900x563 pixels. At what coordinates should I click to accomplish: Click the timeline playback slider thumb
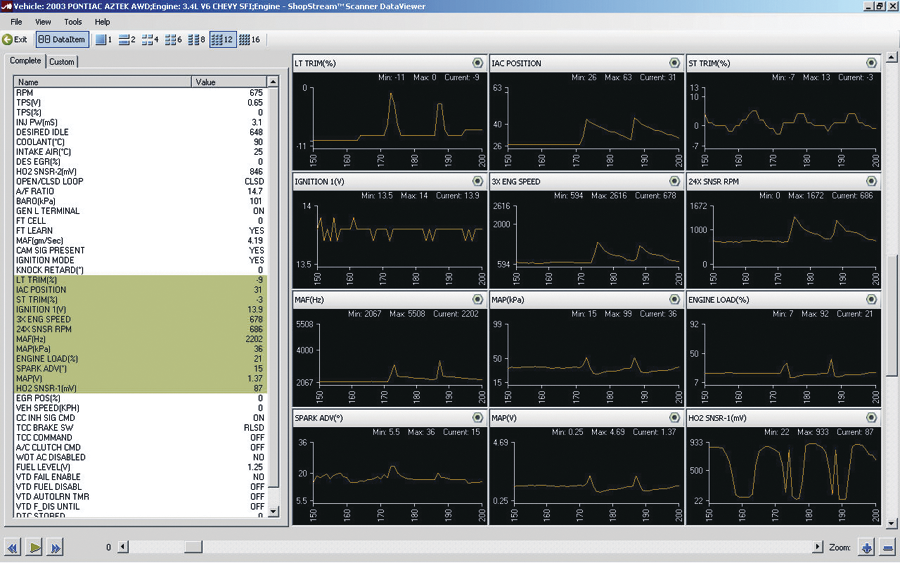[193, 547]
